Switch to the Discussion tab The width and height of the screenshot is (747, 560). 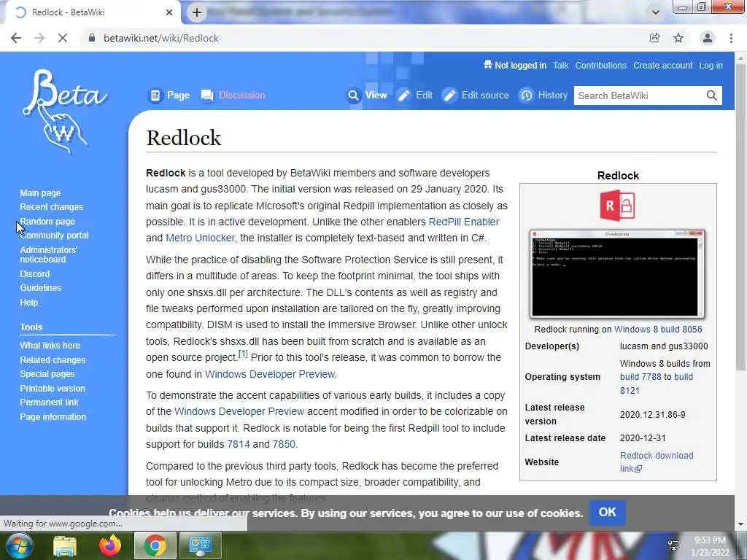click(x=233, y=96)
